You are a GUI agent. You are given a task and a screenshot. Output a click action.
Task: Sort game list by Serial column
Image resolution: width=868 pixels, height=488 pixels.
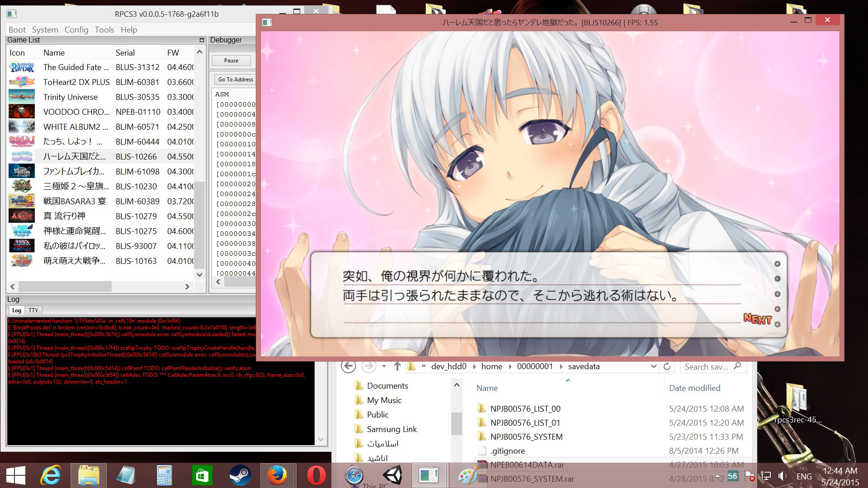(138, 53)
